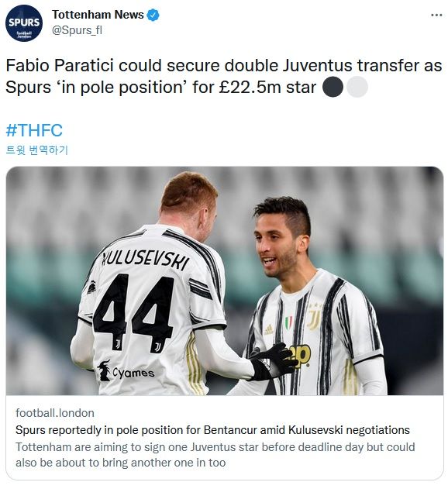Click the Juventus crest on the striped shirt

click(315, 315)
